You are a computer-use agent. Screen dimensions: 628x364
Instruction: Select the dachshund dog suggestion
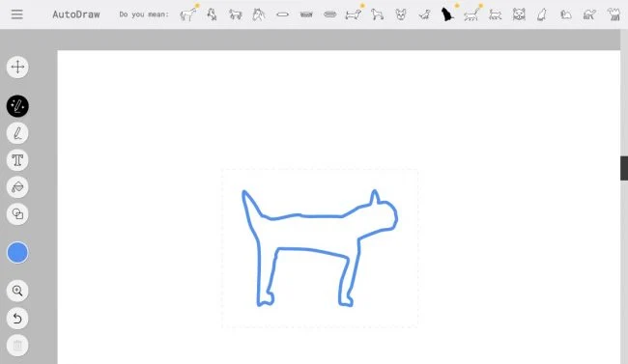(x=354, y=14)
